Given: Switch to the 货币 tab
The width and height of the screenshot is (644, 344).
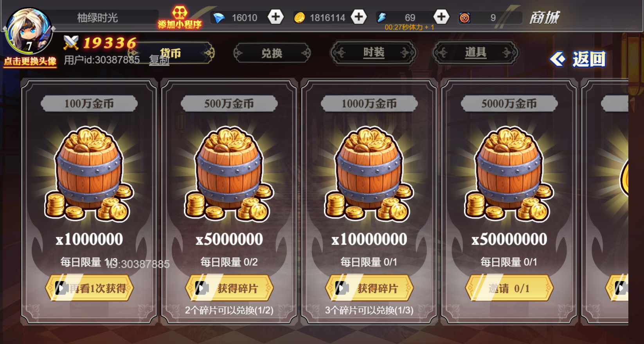Looking at the screenshot, I should pyautogui.click(x=171, y=53).
